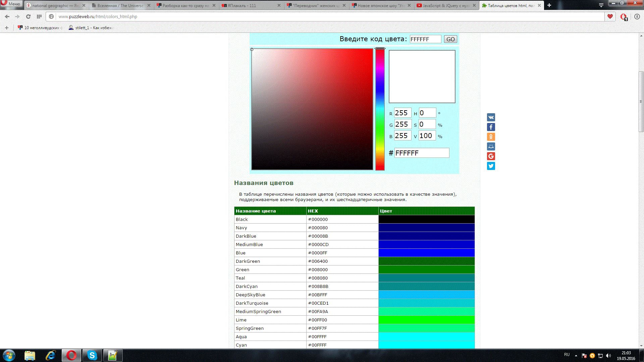
Task: Click the heart bookmark icon
Action: point(610,16)
